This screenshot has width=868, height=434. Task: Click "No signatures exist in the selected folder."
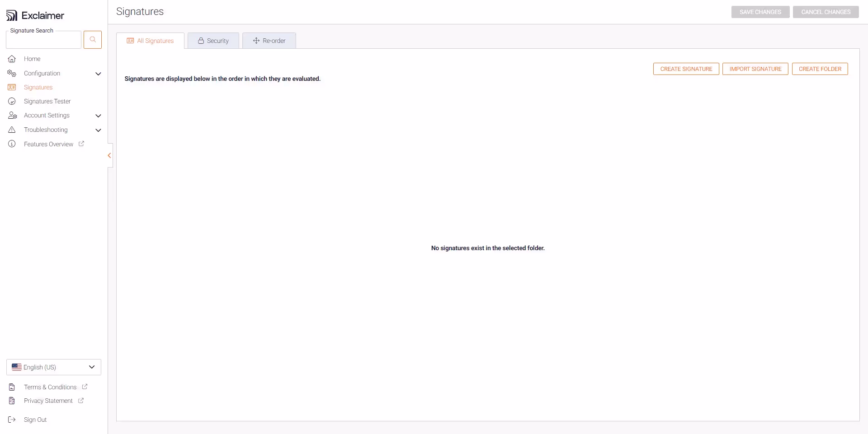point(488,248)
